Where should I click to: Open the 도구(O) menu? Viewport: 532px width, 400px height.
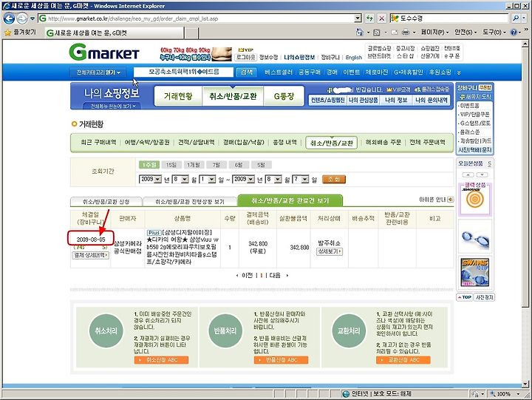coord(494,33)
